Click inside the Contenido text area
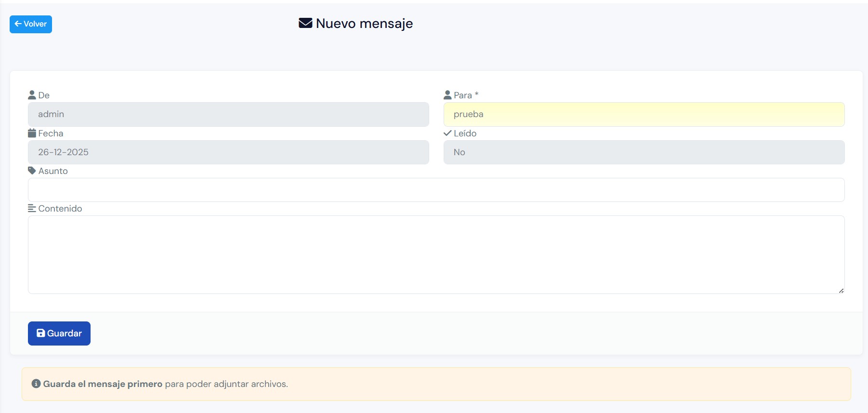 pos(436,254)
